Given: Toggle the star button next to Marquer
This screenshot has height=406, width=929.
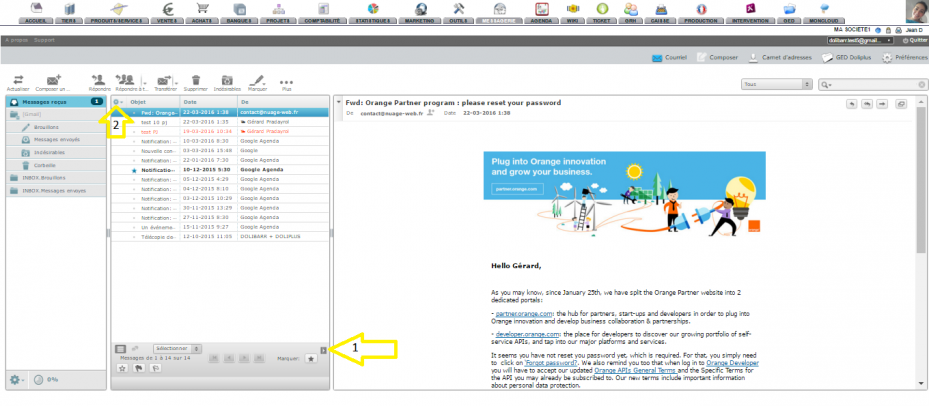Looking at the screenshot, I should point(310,359).
